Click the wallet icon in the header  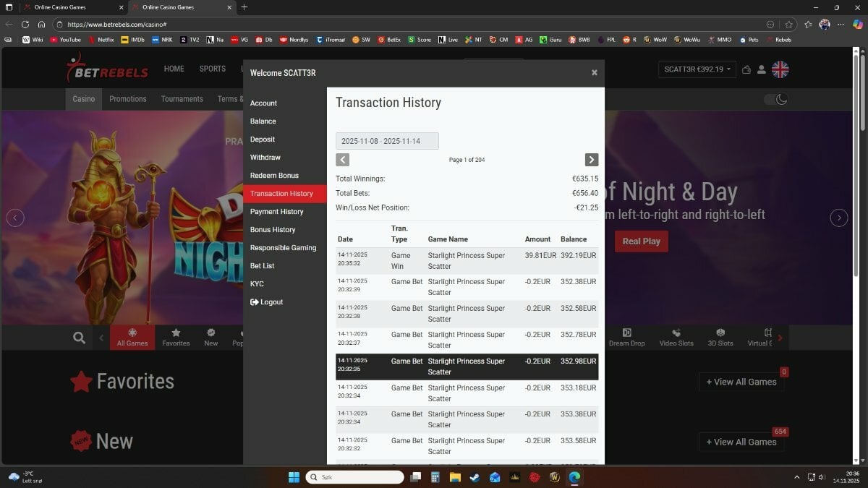[x=746, y=69]
